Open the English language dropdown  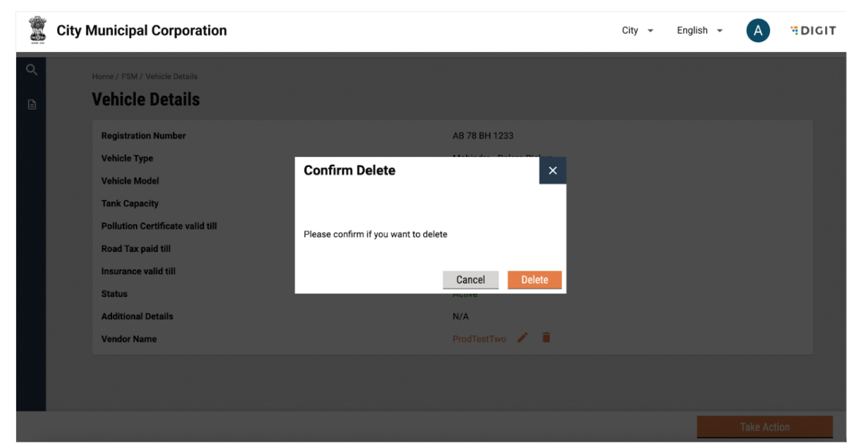tap(699, 30)
